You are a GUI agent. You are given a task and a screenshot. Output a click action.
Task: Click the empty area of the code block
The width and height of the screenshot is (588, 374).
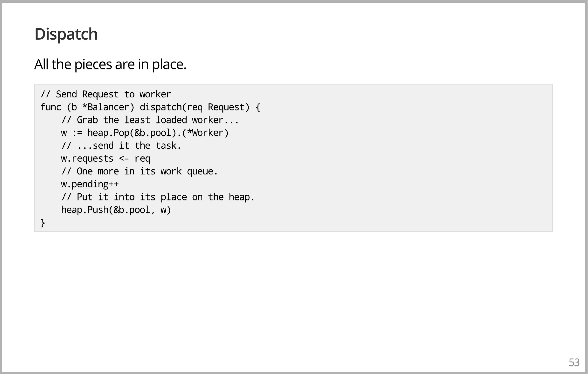click(x=401, y=161)
